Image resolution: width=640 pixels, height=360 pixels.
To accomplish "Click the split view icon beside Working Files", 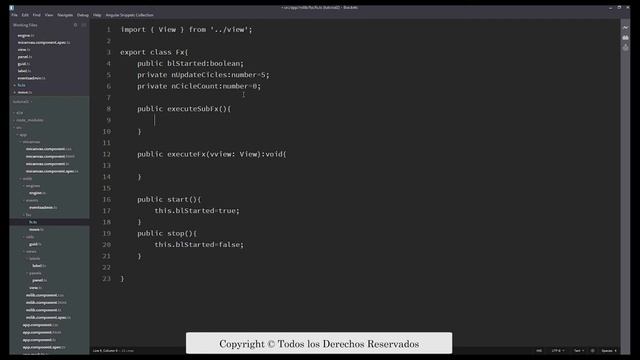I will tap(84, 25).
